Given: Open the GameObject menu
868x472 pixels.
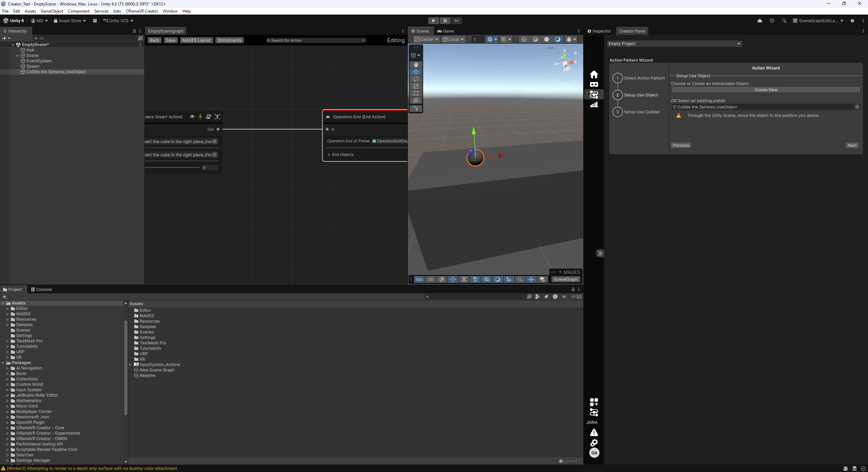Looking at the screenshot, I should click(x=52, y=11).
